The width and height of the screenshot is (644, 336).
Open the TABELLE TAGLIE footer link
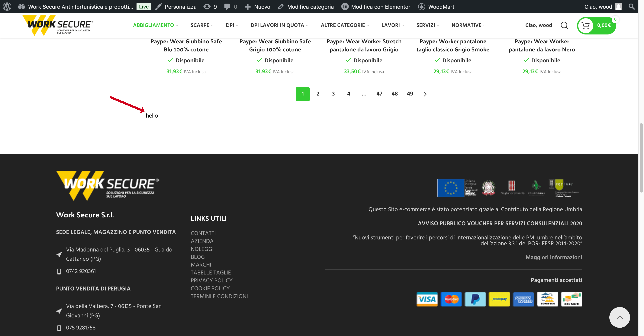coord(211,273)
